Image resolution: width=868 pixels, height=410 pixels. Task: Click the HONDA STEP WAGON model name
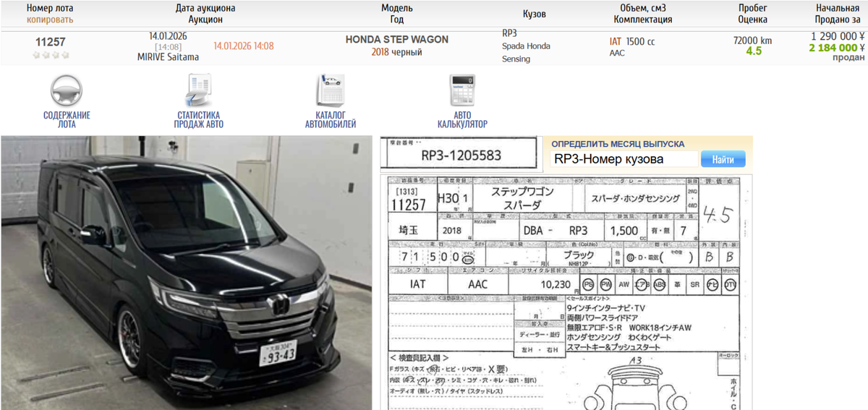coord(397,40)
